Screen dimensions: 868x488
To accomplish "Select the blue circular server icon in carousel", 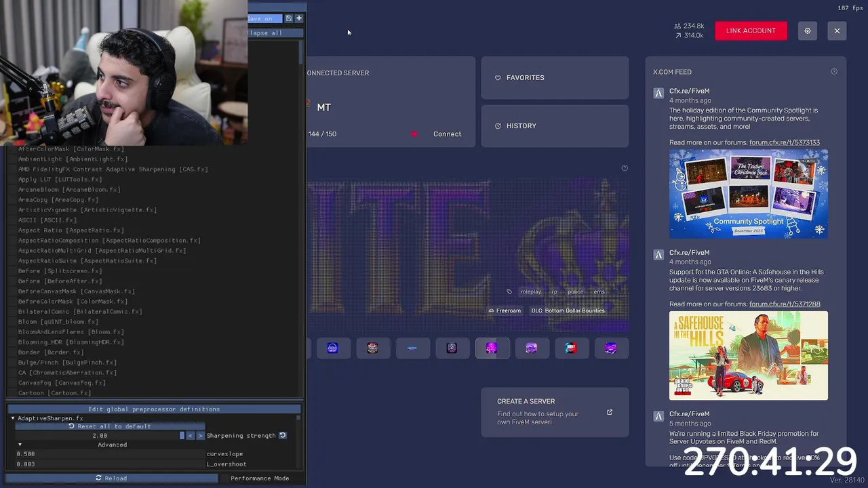I will 332,348.
